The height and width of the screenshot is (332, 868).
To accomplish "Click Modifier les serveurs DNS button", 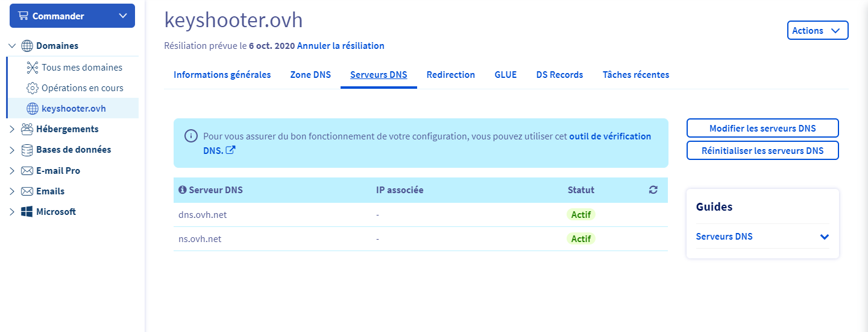I will (x=763, y=129).
